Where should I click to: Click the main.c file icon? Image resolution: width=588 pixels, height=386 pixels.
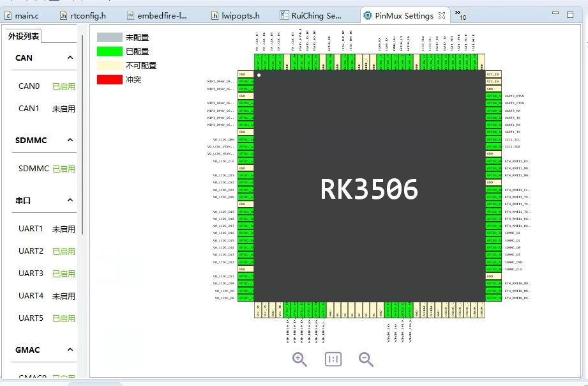(8, 16)
